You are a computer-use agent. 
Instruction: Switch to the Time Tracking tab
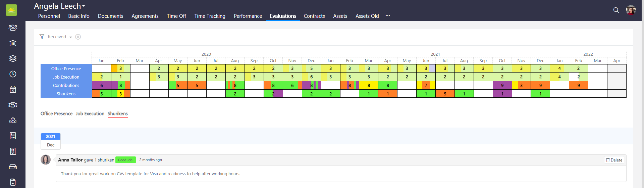210,16
